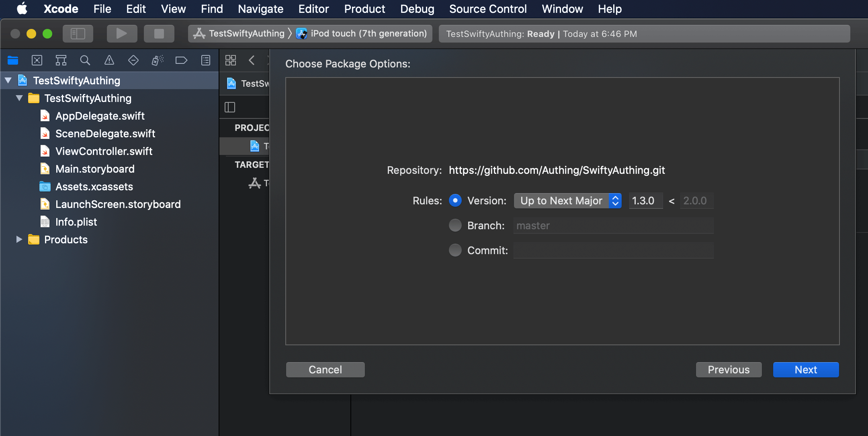Screen dimensions: 868x436
Task: Select the Branch rule radio button
Action: 455,225
